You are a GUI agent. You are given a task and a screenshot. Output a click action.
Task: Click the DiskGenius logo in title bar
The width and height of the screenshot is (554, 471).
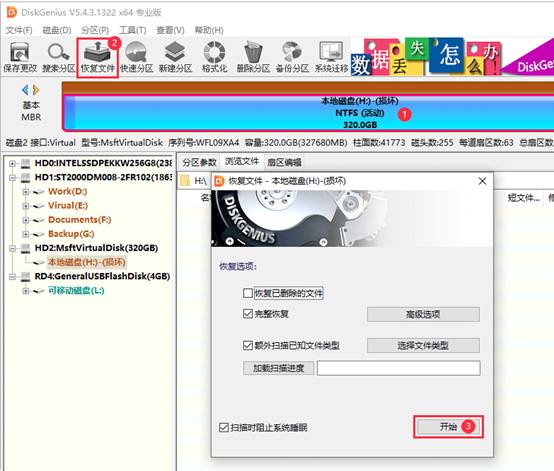coord(12,12)
